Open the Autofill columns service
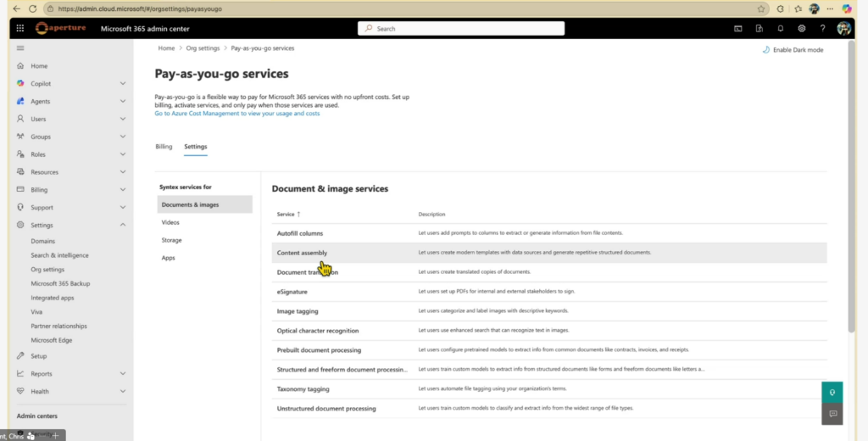The width and height of the screenshot is (868, 441). click(x=300, y=233)
